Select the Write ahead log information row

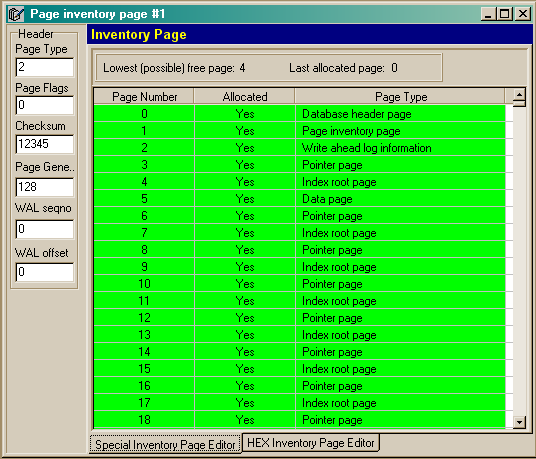point(299,148)
